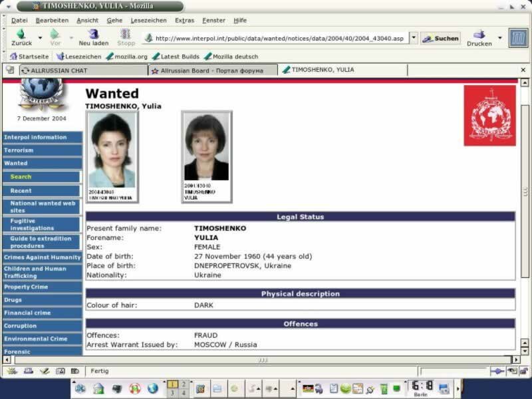The height and width of the screenshot is (399, 532).
Task: Click the mozilla.org bookmark link
Action: tap(127, 57)
